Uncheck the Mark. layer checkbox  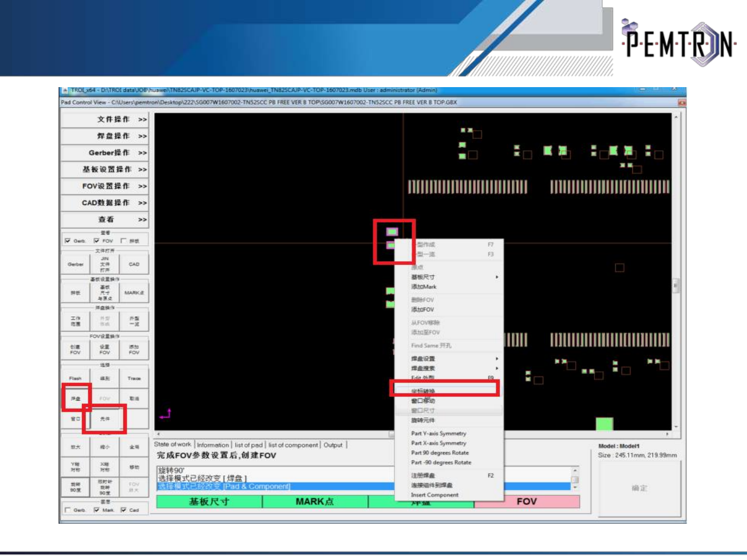[96, 510]
